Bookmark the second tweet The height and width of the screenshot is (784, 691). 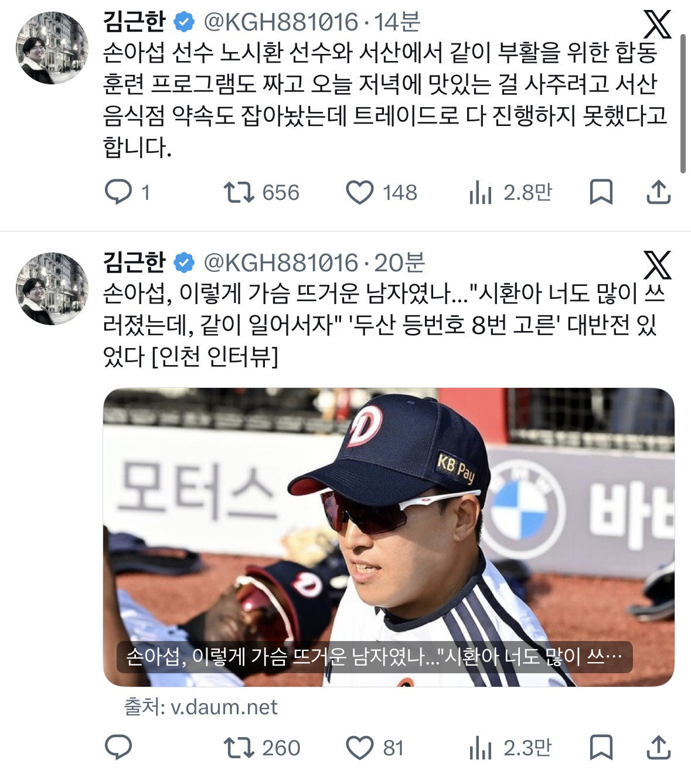(601, 748)
